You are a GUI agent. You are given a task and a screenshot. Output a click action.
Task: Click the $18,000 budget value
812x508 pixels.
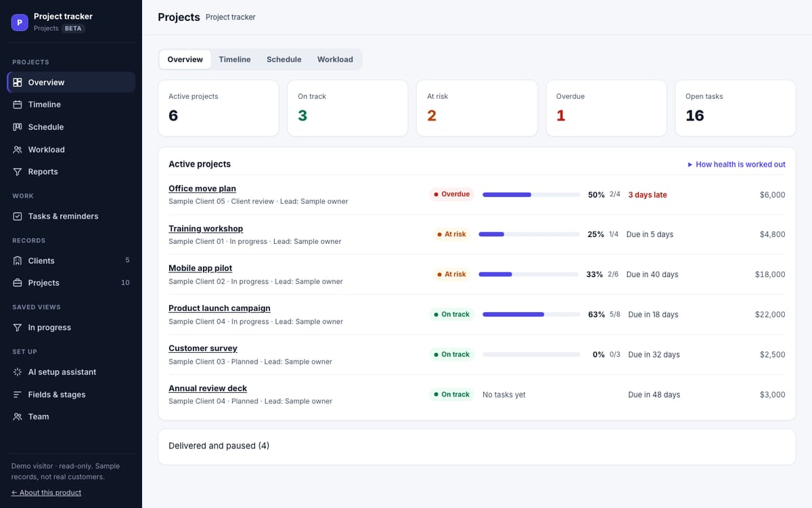770,275
